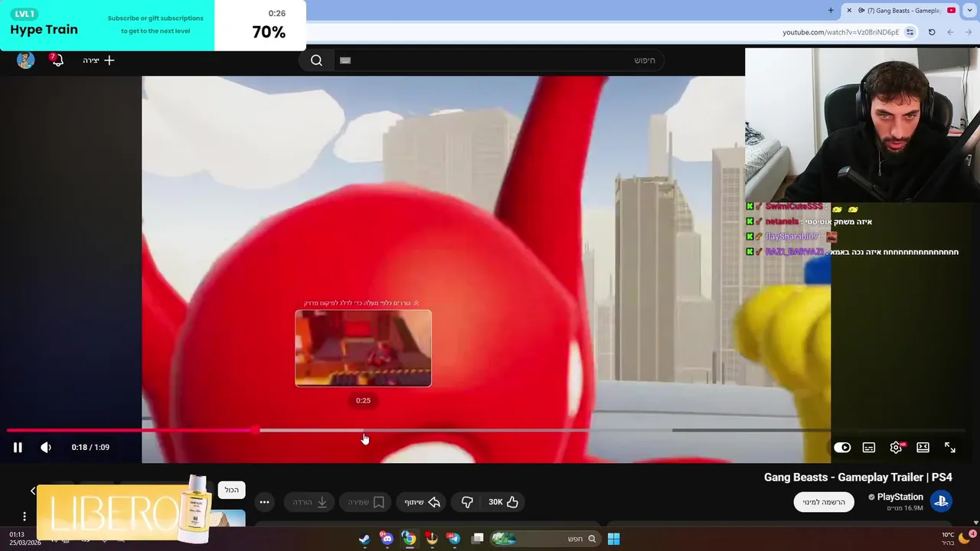Go forward in browser history

click(x=950, y=32)
